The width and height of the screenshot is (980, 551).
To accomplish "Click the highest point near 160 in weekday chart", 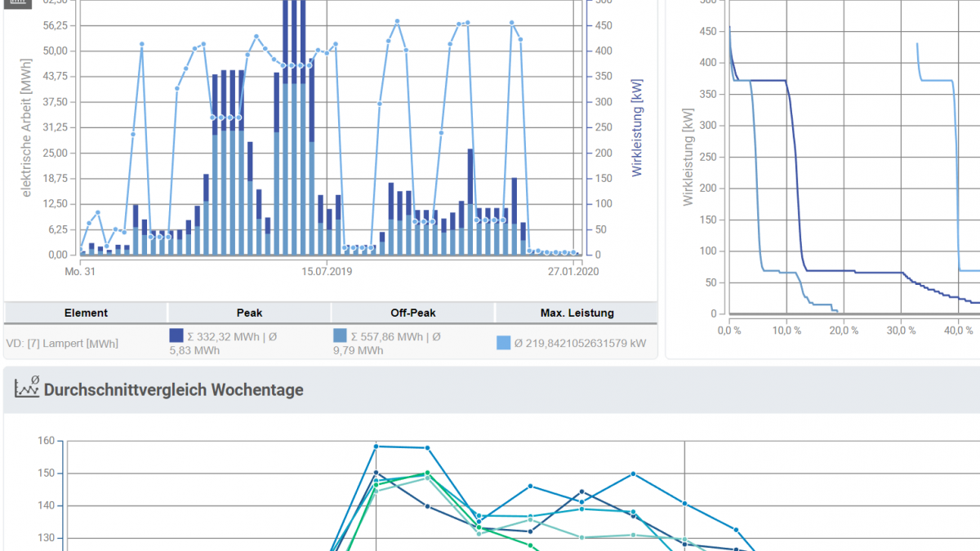I will pos(376,447).
